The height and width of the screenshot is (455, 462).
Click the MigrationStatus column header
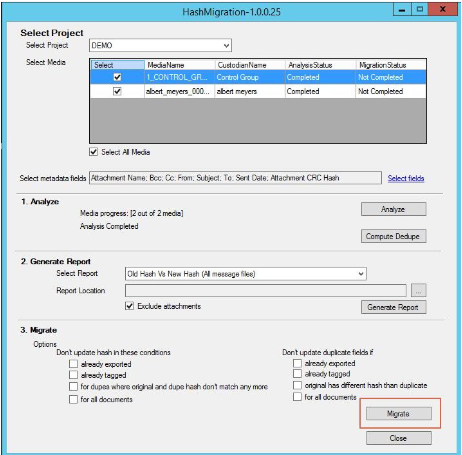(x=391, y=65)
